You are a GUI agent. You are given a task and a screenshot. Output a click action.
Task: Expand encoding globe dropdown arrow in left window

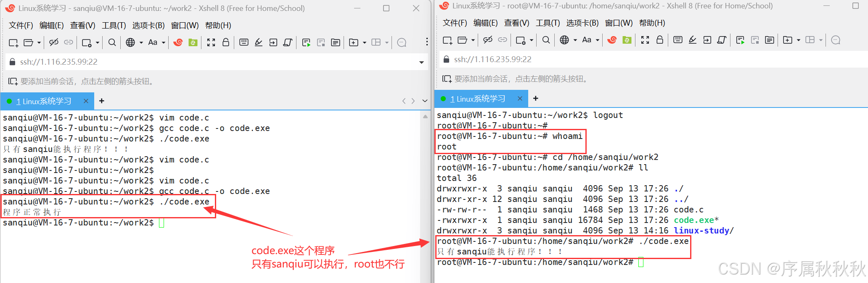click(x=141, y=43)
